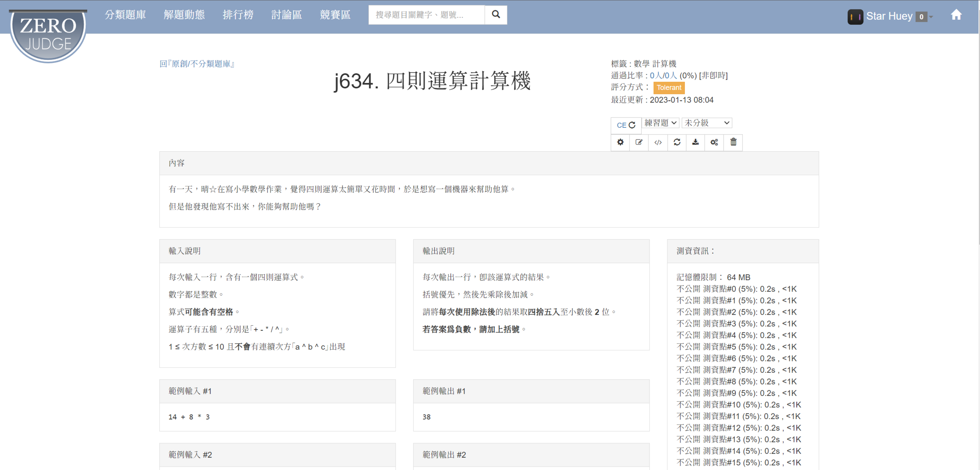
Task: Click the 0人/0人 pass ratio link
Action: point(663,76)
